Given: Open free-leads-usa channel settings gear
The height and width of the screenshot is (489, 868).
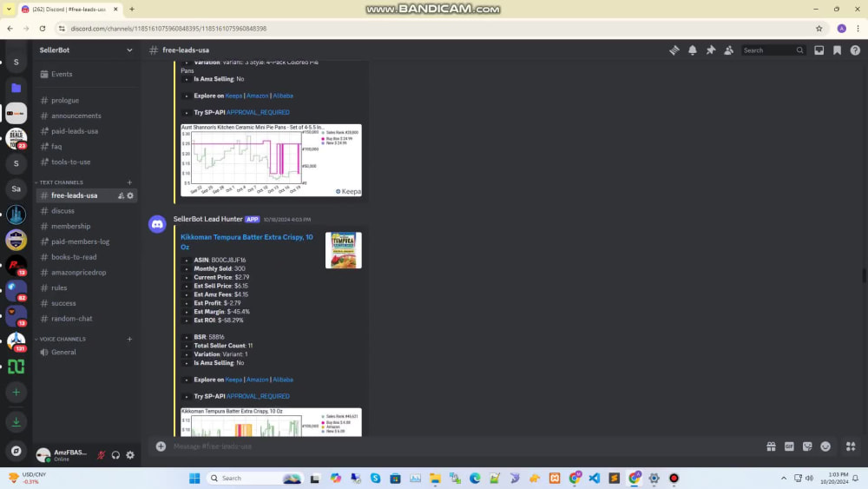Looking at the screenshot, I should coord(130,195).
